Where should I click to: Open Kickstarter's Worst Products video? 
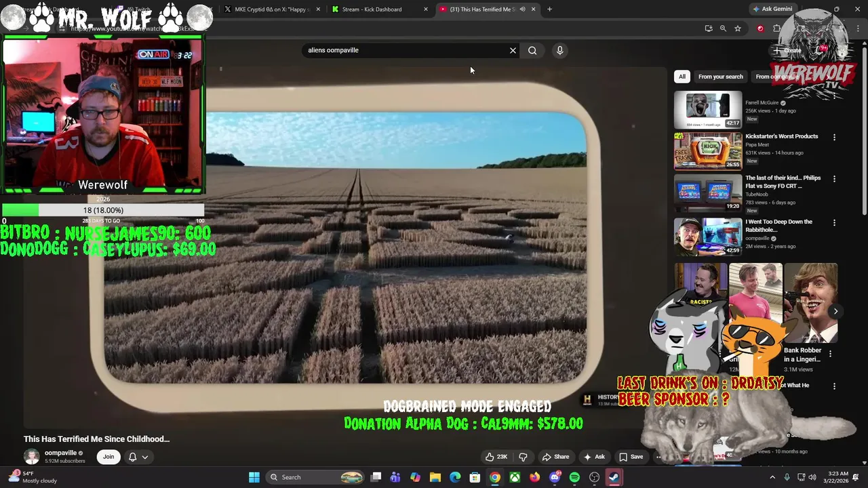(781, 136)
